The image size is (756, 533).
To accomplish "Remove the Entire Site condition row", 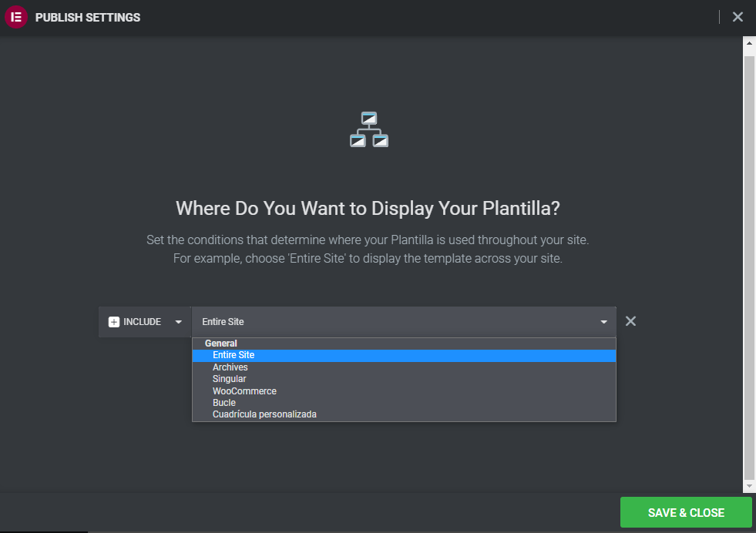I will click(630, 321).
